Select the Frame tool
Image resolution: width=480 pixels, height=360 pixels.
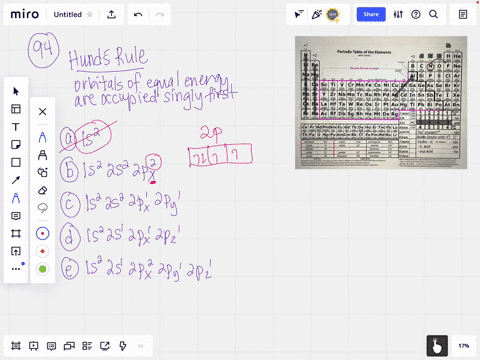[x=16, y=233]
